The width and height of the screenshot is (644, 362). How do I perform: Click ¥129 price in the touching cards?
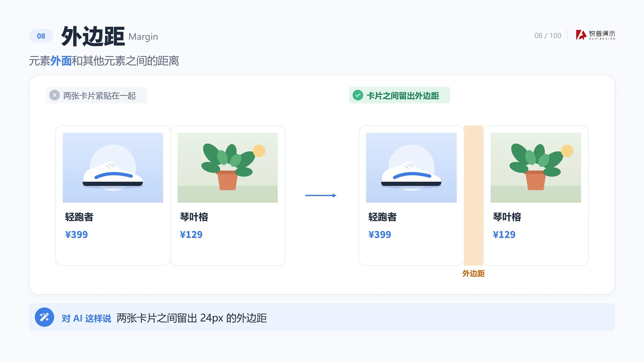(x=191, y=235)
